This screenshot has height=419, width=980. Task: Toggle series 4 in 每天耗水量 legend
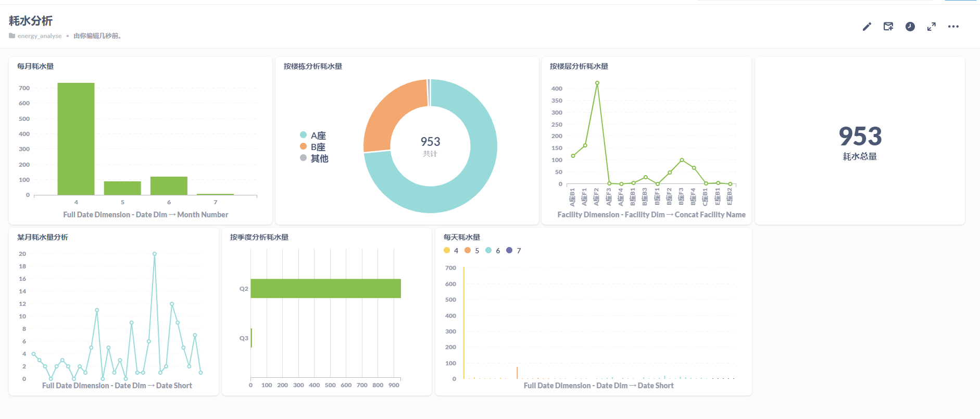(451, 251)
